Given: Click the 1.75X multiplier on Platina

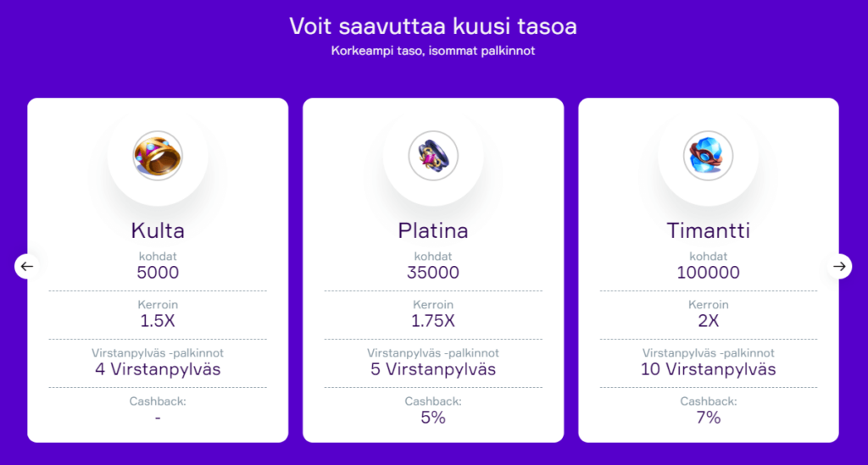Looking at the screenshot, I should (433, 321).
